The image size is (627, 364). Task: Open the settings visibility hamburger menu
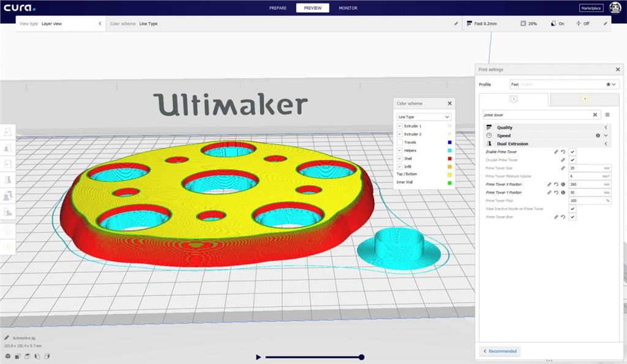coord(607,114)
